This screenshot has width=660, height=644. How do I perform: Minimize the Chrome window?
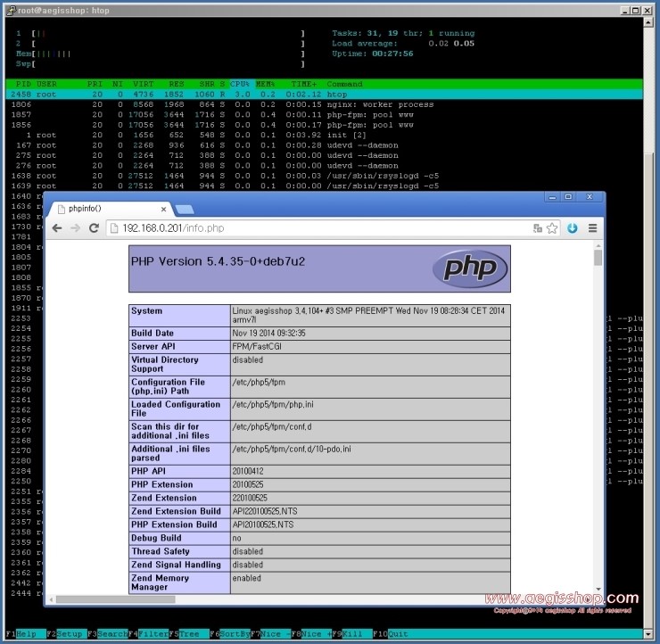coord(552,197)
